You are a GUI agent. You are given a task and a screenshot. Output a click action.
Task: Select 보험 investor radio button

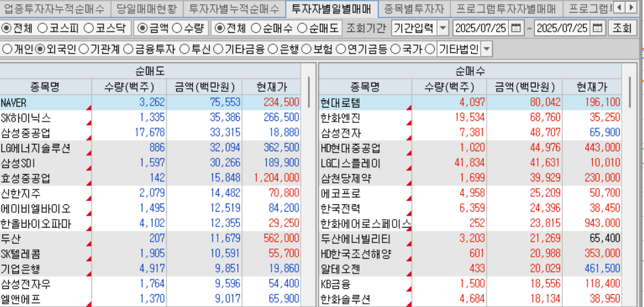pos(306,50)
